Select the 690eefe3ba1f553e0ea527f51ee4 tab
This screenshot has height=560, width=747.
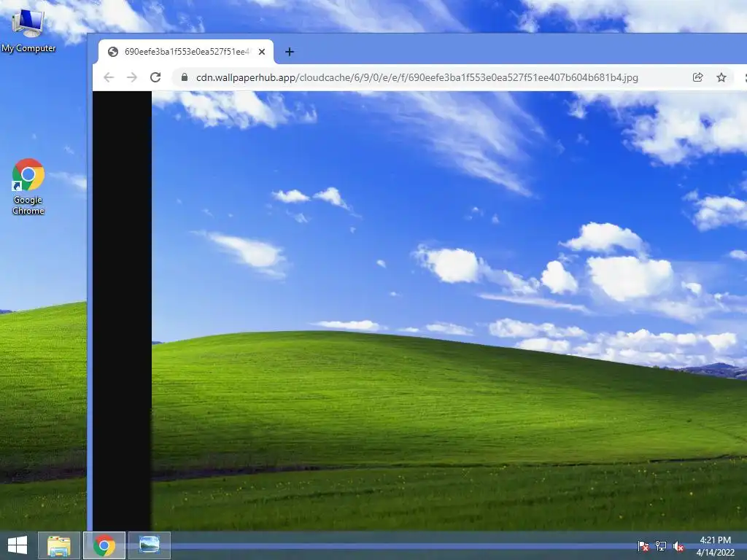[186, 52]
